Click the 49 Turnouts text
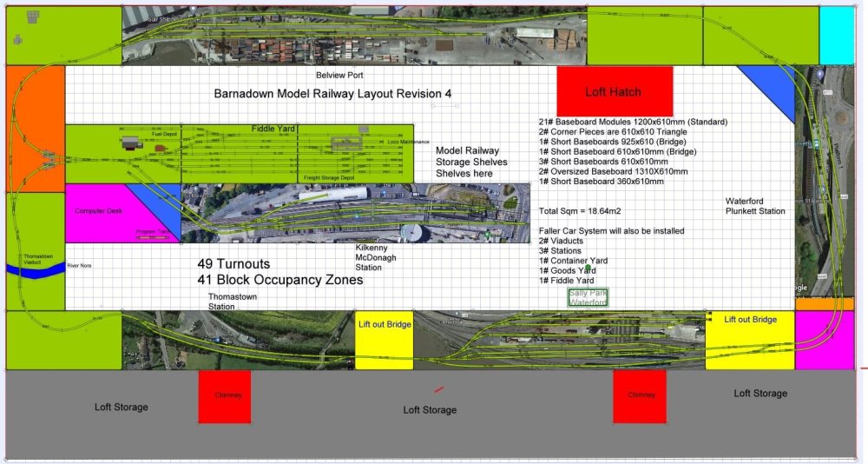The width and height of the screenshot is (868, 464). (234, 264)
